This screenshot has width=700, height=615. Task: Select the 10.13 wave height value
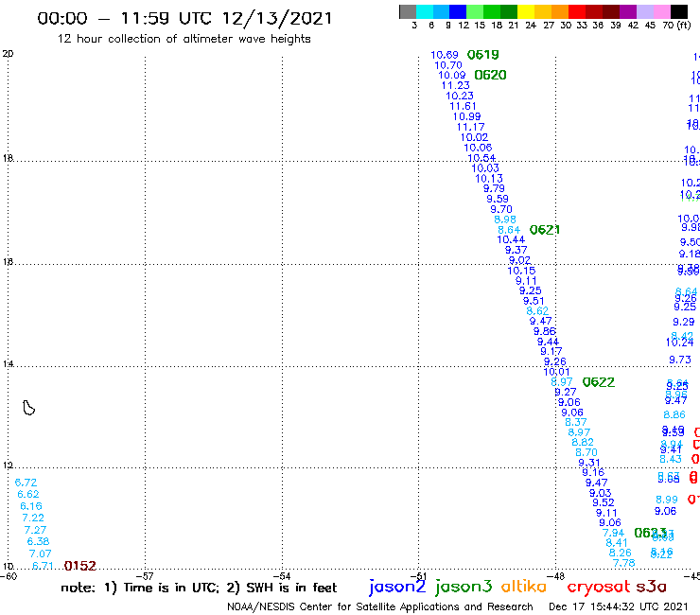489,179
